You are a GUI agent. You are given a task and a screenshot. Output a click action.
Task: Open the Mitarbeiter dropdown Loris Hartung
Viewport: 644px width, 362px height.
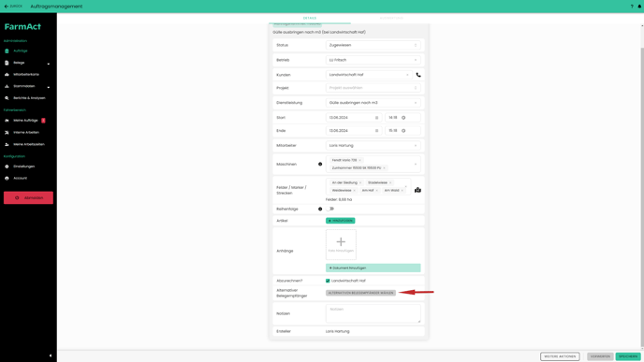tap(373, 146)
